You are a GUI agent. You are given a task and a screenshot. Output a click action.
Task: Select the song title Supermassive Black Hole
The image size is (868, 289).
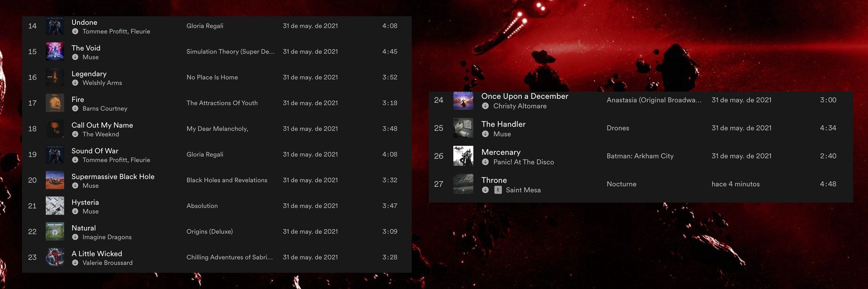(x=113, y=177)
